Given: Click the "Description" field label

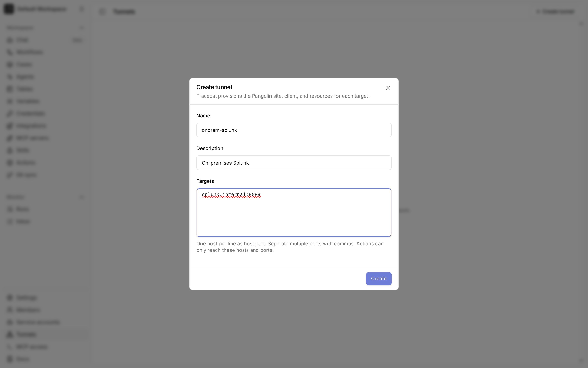Looking at the screenshot, I should 210,148.
